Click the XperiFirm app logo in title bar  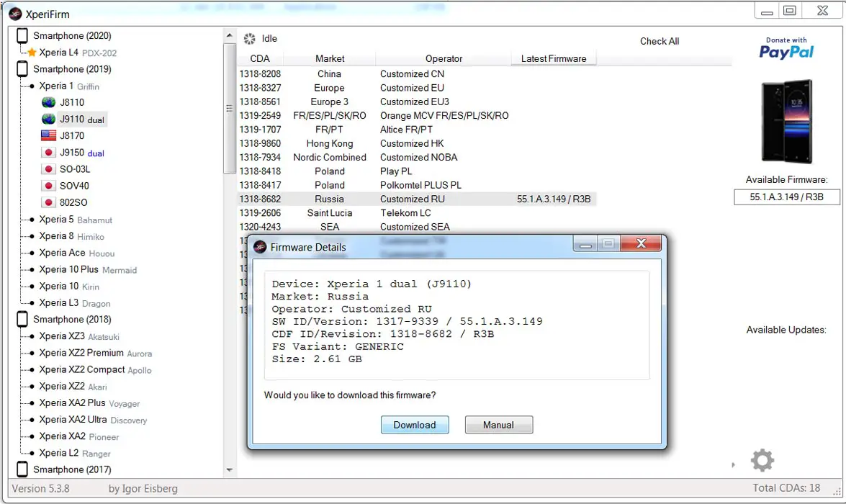(15, 14)
